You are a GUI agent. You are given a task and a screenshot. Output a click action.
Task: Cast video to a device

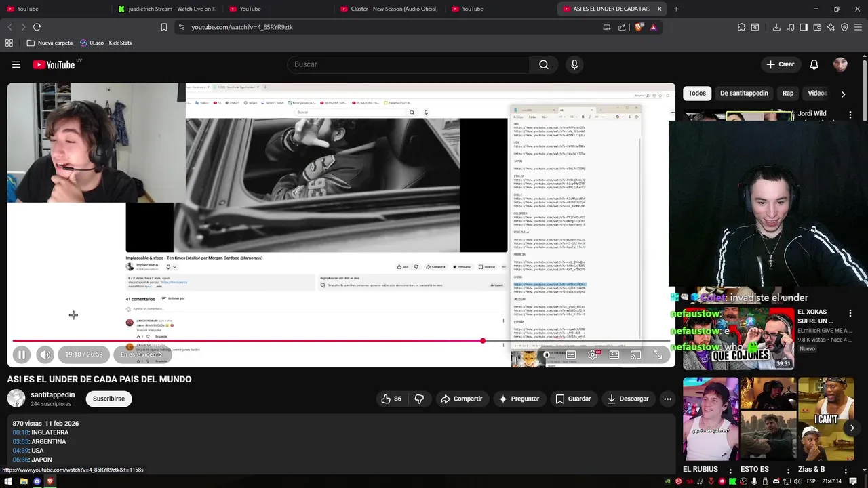click(636, 354)
